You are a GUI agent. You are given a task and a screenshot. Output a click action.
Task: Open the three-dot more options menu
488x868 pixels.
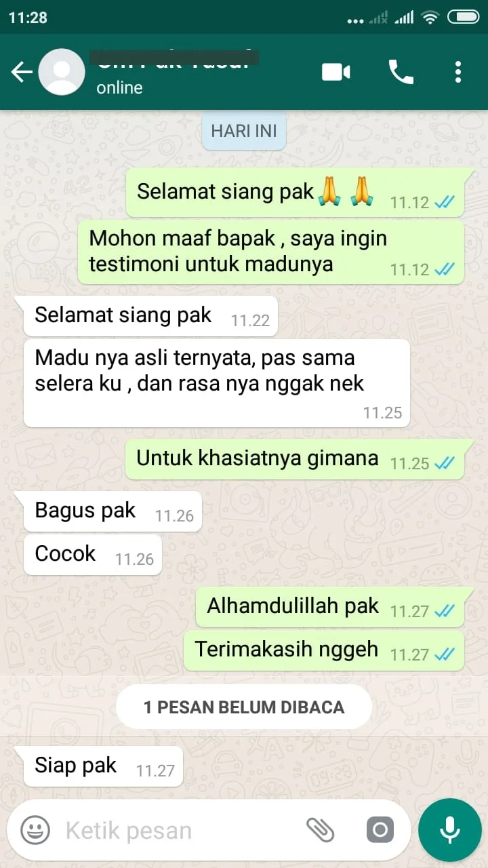point(458,72)
